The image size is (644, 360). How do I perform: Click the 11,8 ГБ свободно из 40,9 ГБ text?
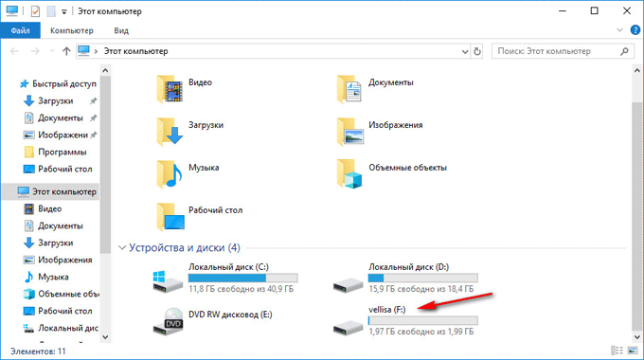click(241, 289)
